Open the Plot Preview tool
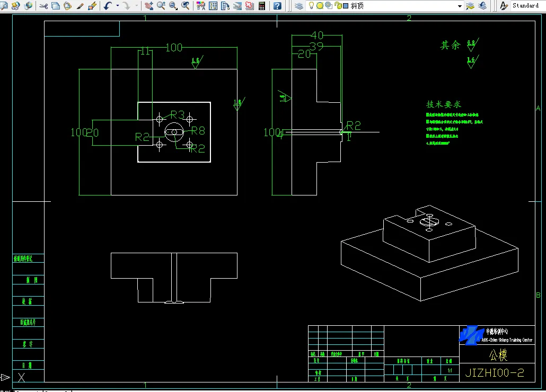This screenshot has height=392, width=546. click(x=4, y=6)
